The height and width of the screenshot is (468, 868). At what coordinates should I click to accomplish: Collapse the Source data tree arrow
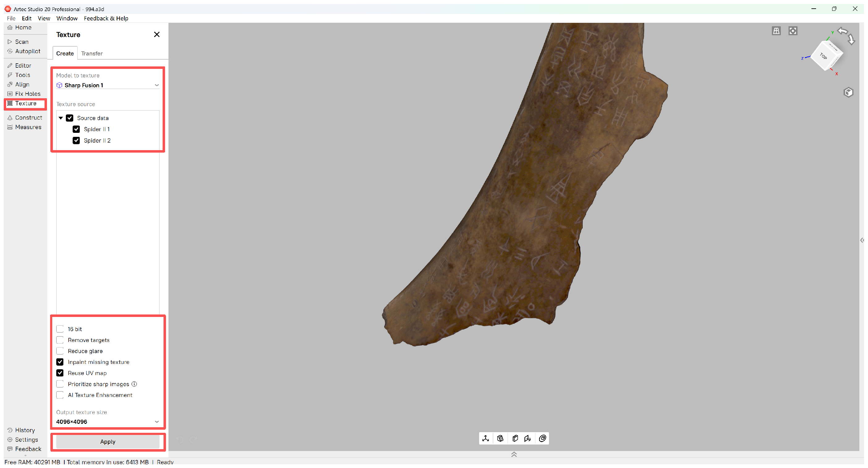pyautogui.click(x=61, y=118)
